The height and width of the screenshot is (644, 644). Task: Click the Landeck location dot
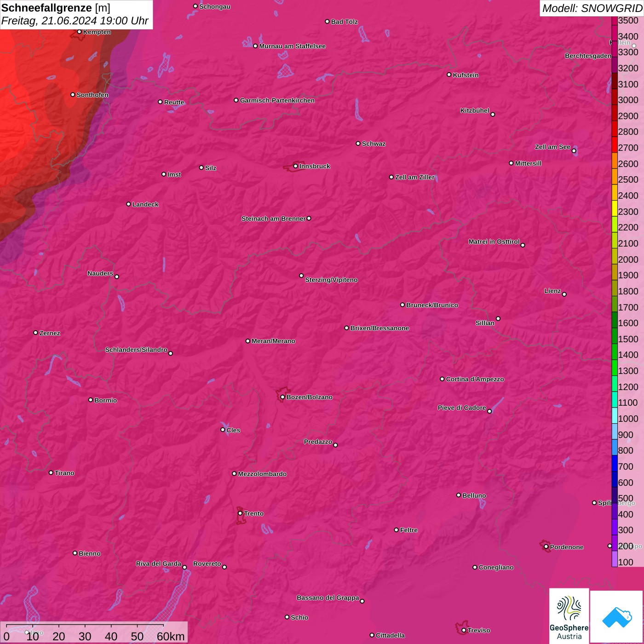coord(128,204)
